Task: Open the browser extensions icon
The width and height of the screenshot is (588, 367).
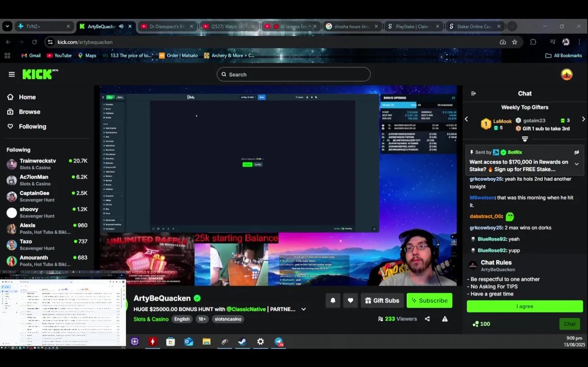Action: pos(533,42)
